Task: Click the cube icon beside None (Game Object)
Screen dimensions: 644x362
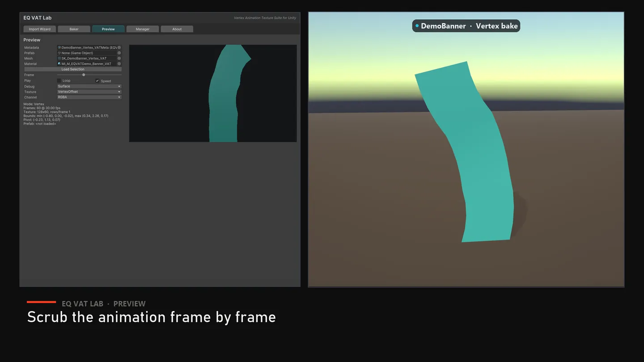Action: pos(59,53)
